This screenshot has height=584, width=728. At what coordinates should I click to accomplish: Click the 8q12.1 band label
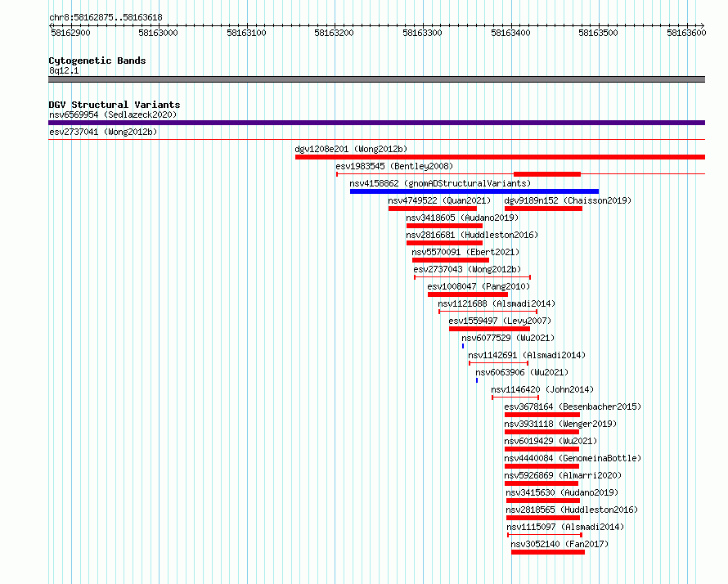point(64,70)
